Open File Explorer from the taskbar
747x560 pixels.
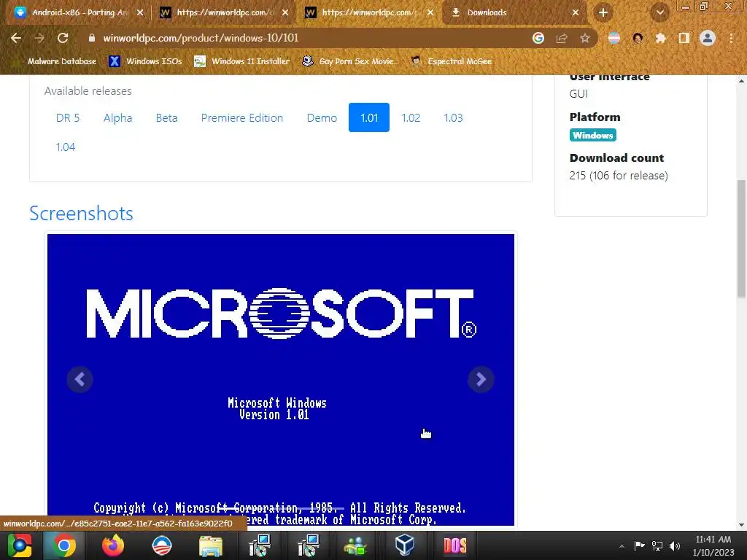click(210, 545)
